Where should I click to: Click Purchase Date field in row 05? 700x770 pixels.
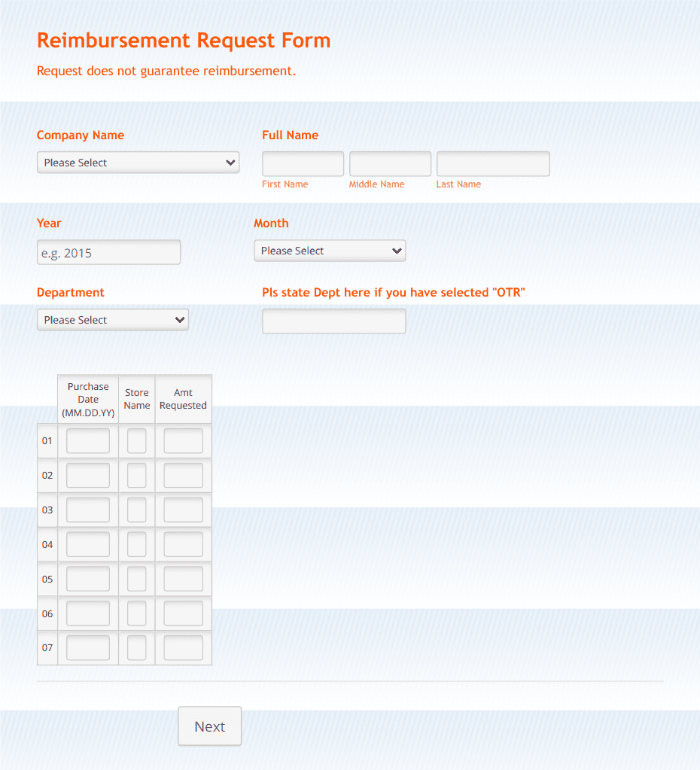[x=88, y=579]
